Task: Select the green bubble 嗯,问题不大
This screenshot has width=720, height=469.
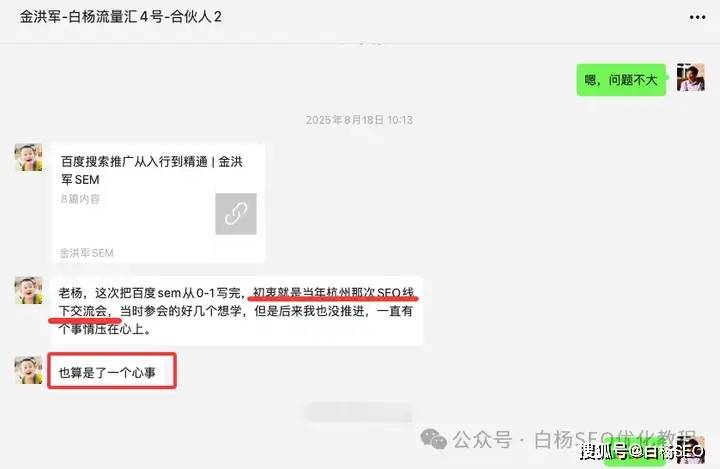Action: coord(621,80)
